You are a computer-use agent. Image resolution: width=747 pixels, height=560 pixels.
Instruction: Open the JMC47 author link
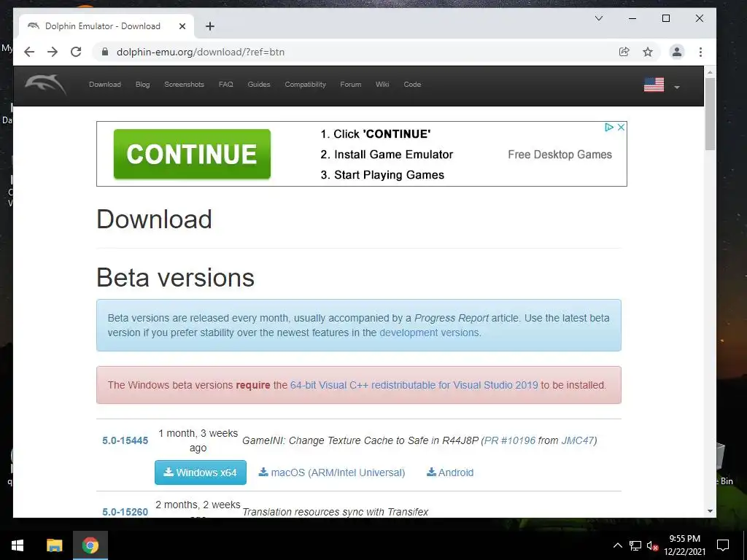point(578,440)
